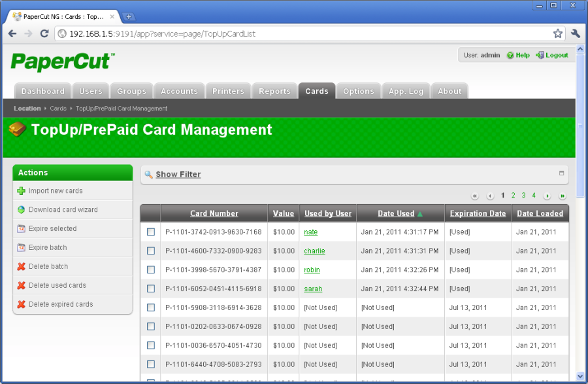Viewport: 588px width, 384px height.
Task: Expand the Show Filter link
Action: pos(178,175)
